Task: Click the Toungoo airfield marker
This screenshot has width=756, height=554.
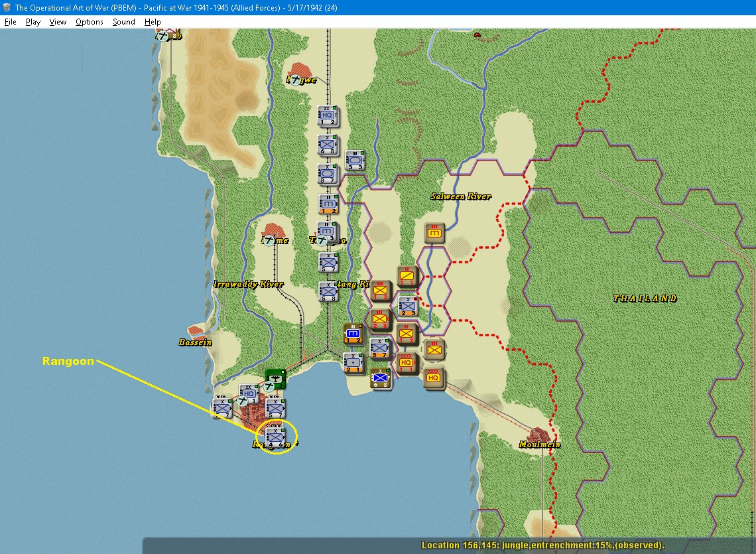Action: click(322, 240)
